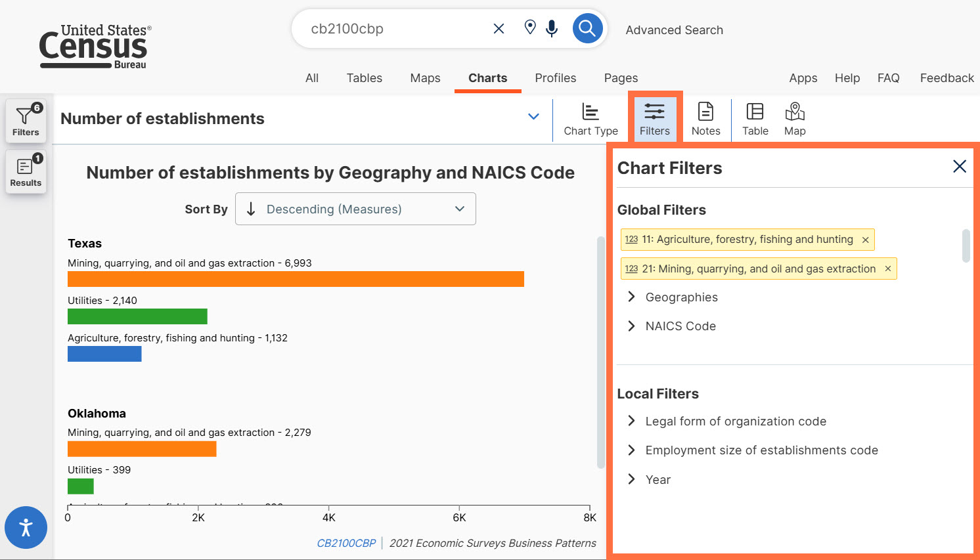Open the Notes panel

[x=705, y=119]
